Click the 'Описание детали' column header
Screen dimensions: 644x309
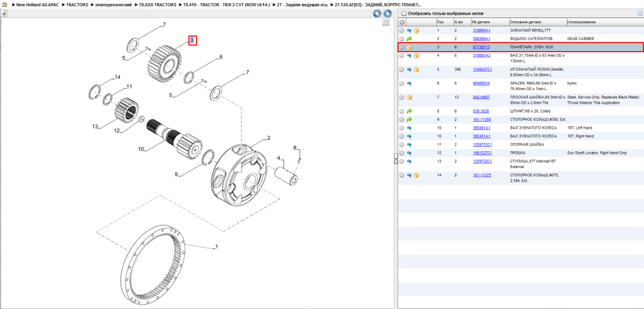pyautogui.click(x=537, y=22)
